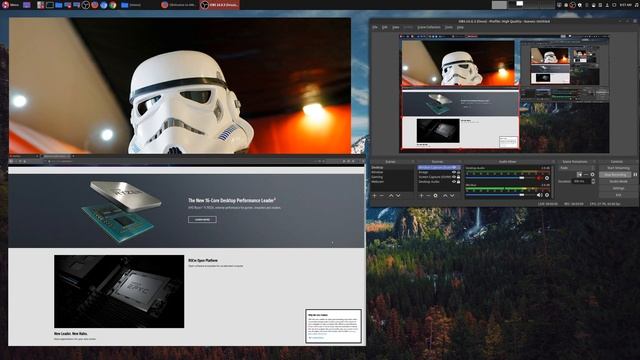640x360 pixels.
Task: Open the Fade transition dropdown
Action: pyautogui.click(x=577, y=168)
